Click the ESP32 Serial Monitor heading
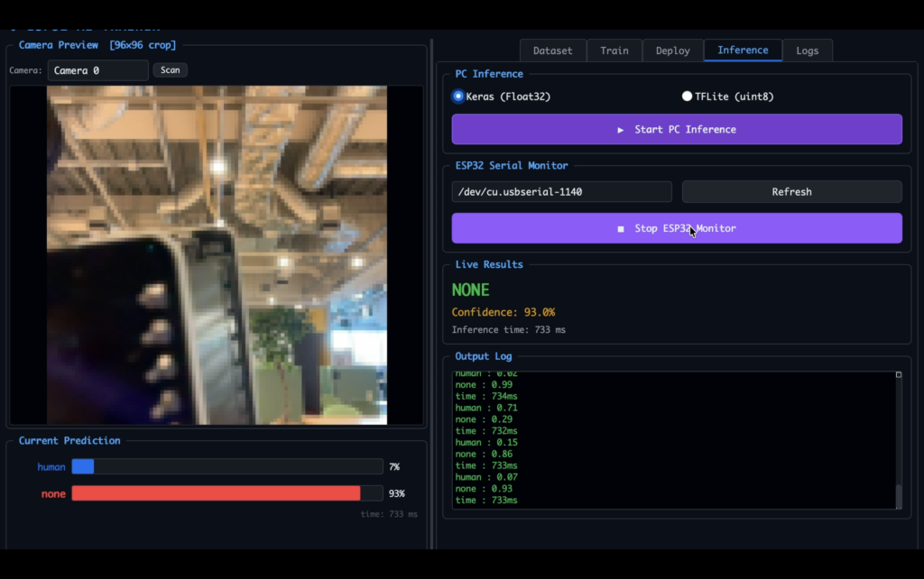Image resolution: width=924 pixels, height=579 pixels. point(512,166)
